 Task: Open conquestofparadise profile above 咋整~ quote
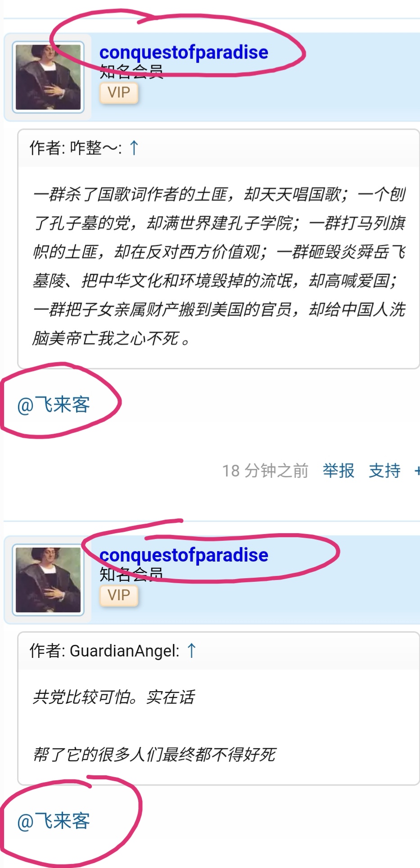[184, 53]
